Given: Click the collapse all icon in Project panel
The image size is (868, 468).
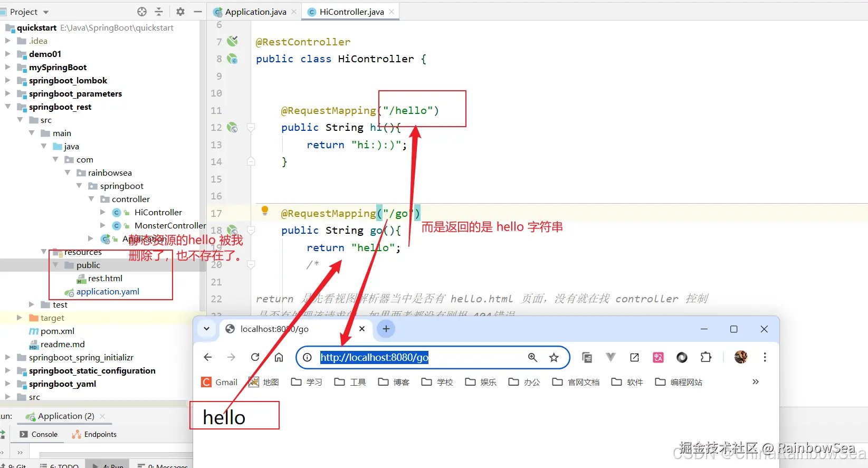Looking at the screenshot, I should pyautogui.click(x=159, y=12).
